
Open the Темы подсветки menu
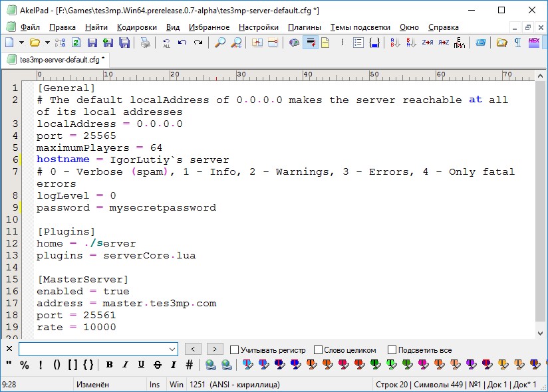tap(360, 27)
